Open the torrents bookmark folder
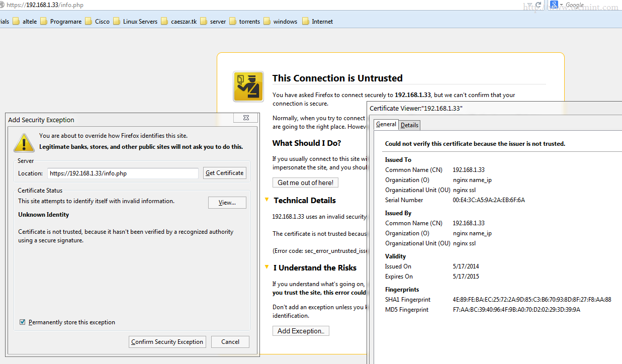 pyautogui.click(x=244, y=22)
